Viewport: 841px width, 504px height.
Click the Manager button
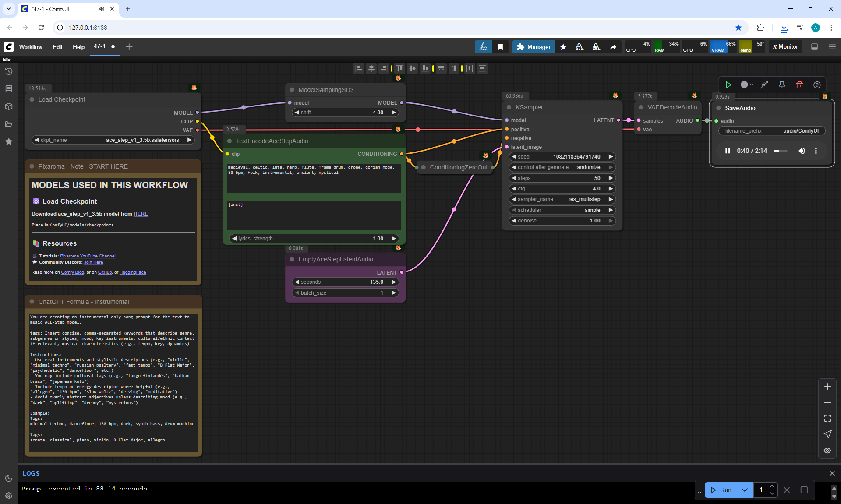[534, 47]
